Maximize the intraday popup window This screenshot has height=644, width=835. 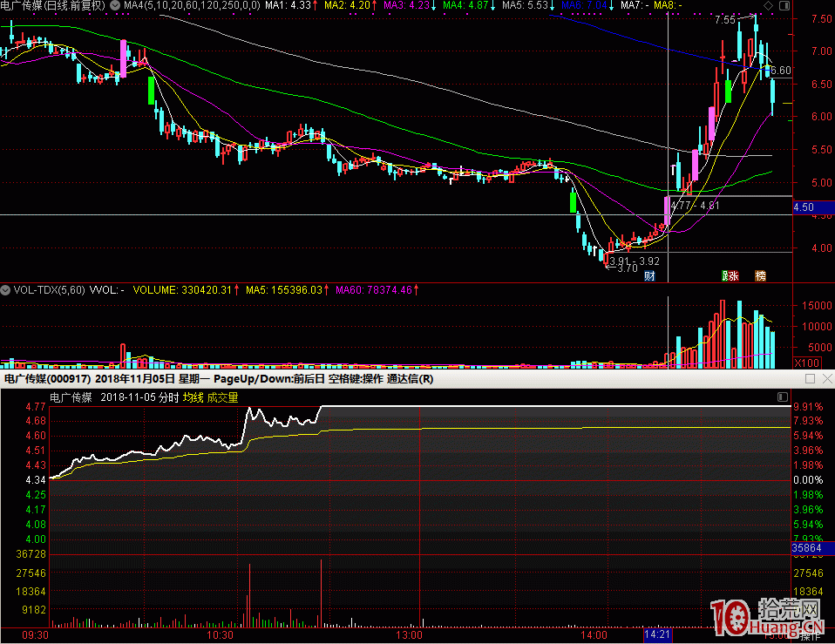(x=810, y=378)
